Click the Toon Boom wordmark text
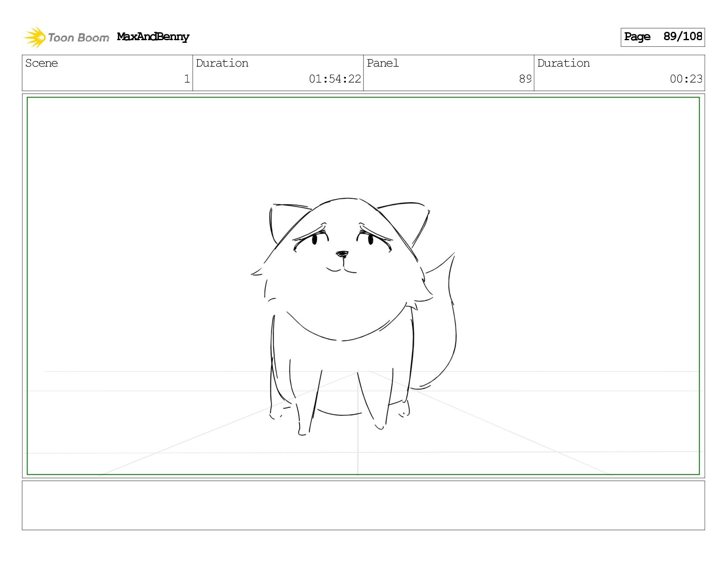This screenshot has width=728, height=563. (79, 38)
